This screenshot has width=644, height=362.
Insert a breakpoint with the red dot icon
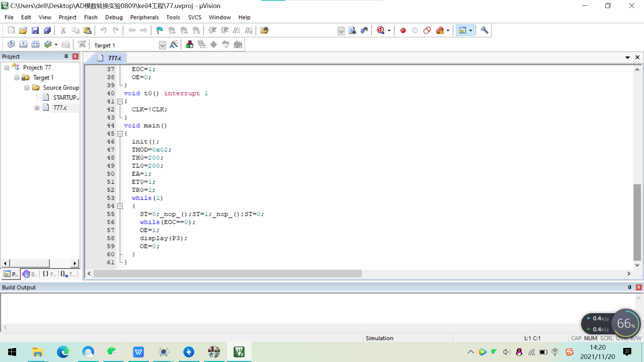[403, 31]
